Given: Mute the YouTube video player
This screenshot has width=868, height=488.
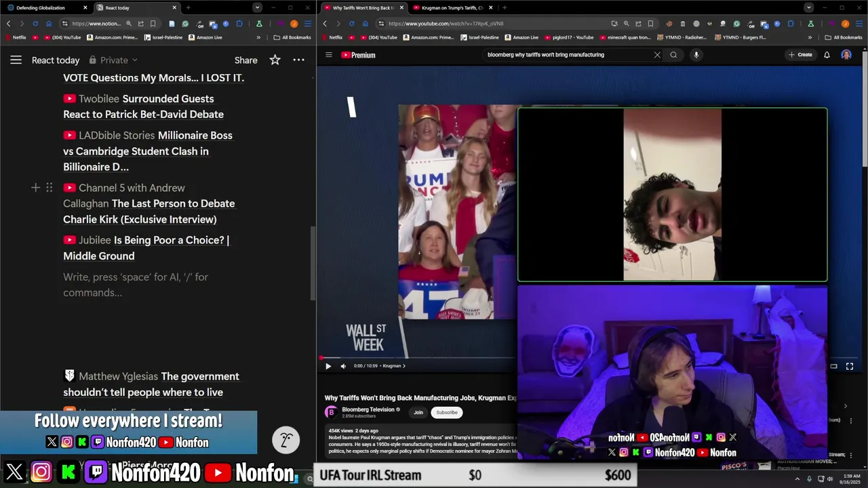Looking at the screenshot, I should pos(343,366).
